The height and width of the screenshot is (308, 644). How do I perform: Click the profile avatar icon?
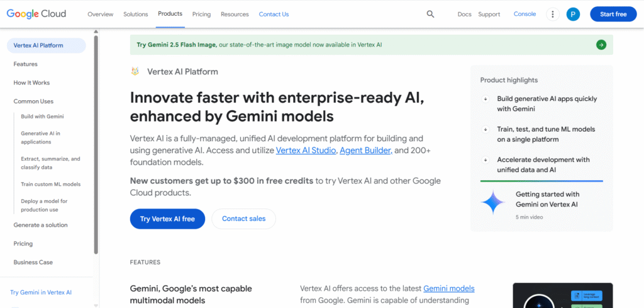[573, 14]
